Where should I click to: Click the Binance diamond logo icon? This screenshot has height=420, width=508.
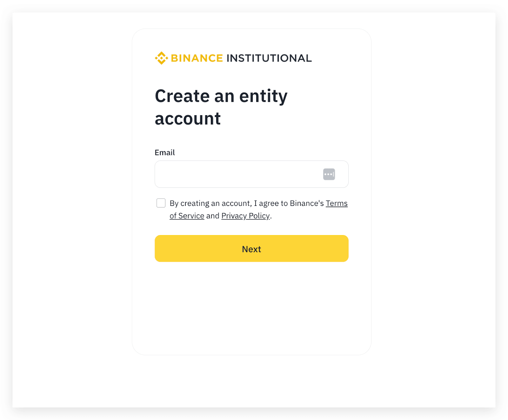[161, 58]
